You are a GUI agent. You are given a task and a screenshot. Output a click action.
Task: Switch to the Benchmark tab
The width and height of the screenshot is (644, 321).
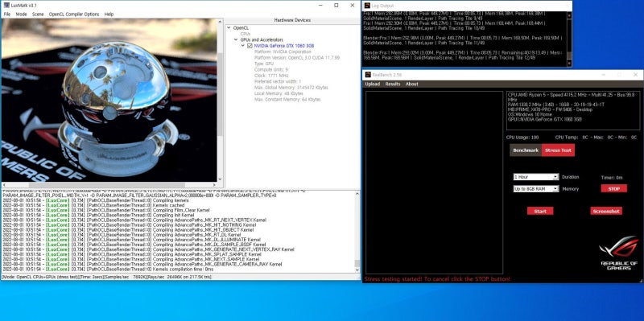(x=526, y=150)
